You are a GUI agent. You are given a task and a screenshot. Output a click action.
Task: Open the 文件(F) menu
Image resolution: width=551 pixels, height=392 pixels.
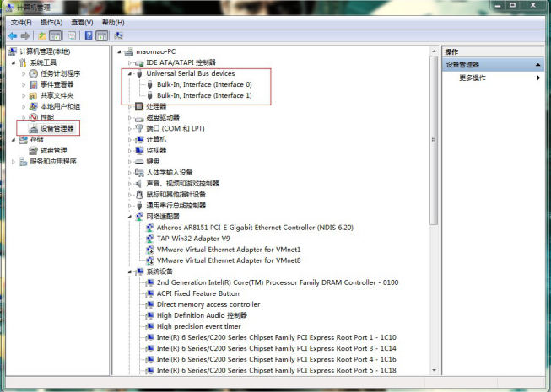click(x=21, y=22)
